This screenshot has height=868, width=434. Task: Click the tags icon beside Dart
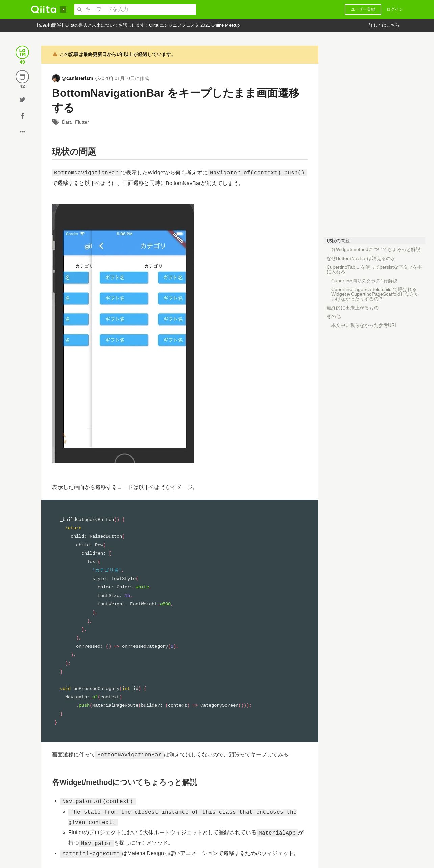pos(55,122)
